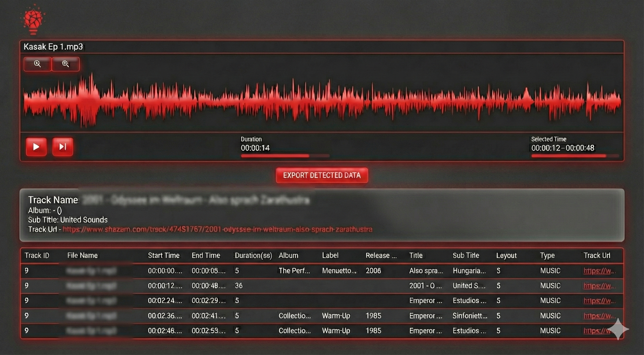Image resolution: width=644 pixels, height=355 pixels.
Task: Click the red lightbulb logo icon
Action: click(x=33, y=20)
